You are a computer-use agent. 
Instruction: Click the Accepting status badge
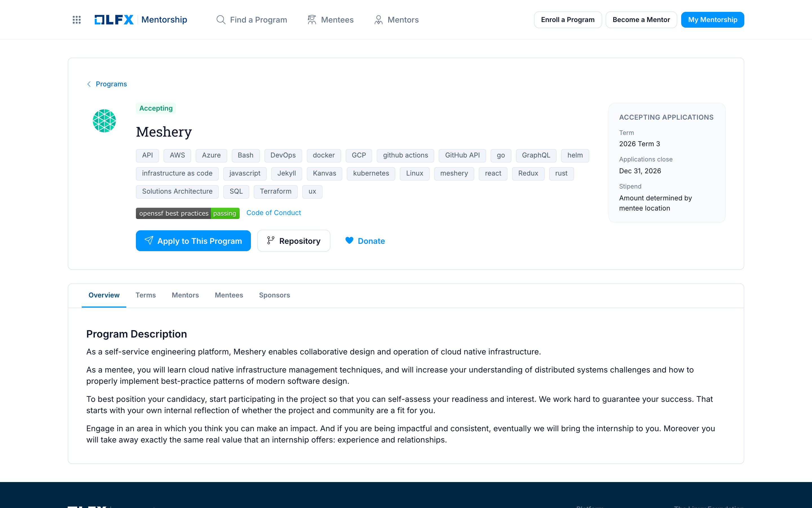coord(156,108)
